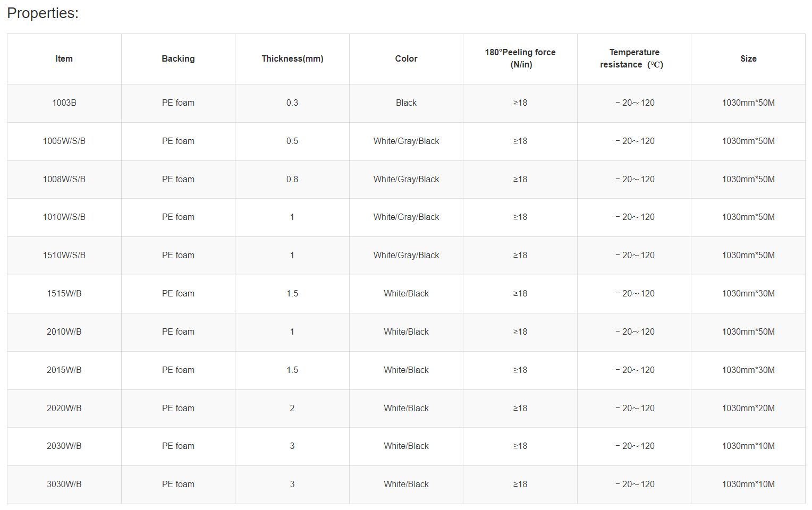Click the Size column header
Screen dimensions: 812x510
(748, 58)
